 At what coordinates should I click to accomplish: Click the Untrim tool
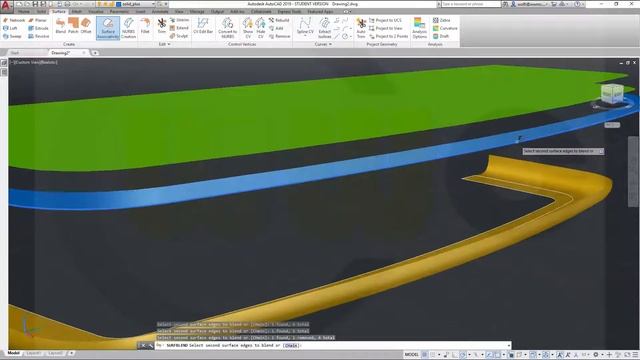point(179,20)
